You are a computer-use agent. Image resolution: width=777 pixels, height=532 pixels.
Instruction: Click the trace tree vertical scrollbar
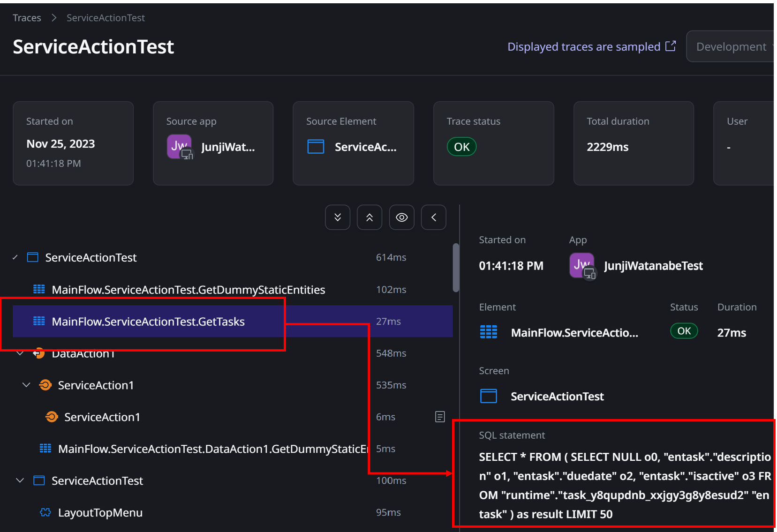(x=456, y=267)
